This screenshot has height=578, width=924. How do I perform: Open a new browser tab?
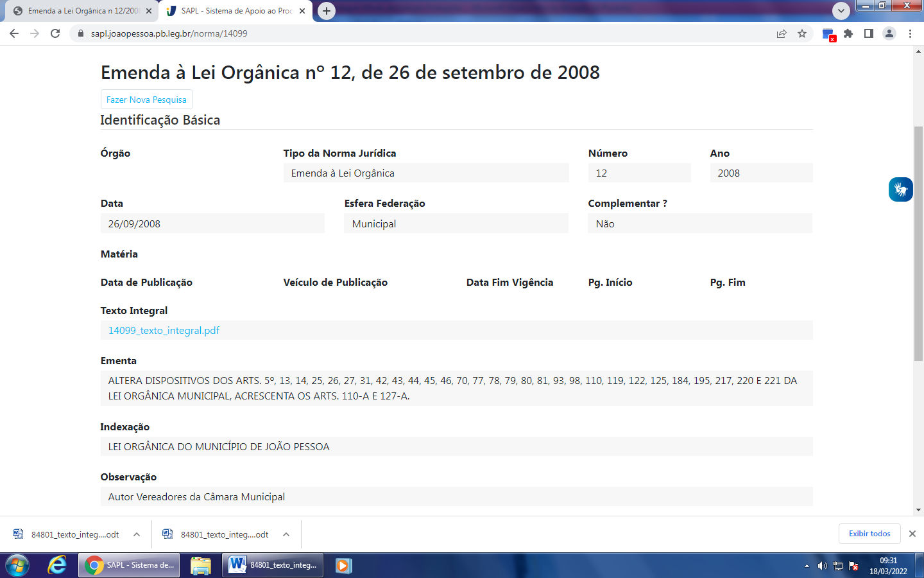(x=327, y=11)
